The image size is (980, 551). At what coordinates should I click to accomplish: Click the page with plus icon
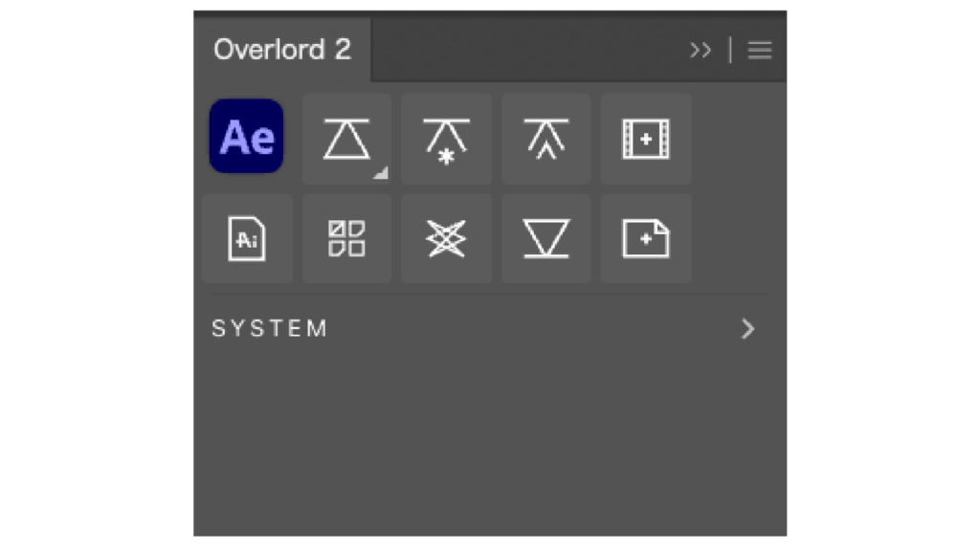point(646,238)
